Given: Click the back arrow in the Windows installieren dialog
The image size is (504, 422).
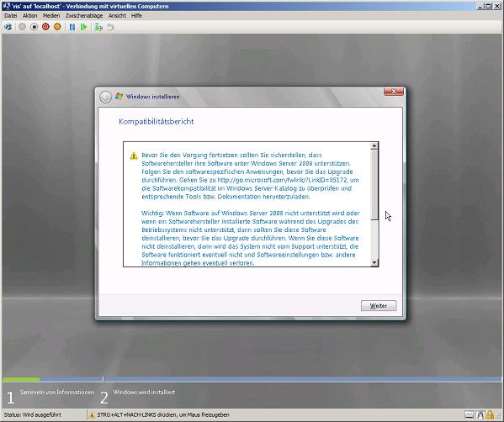Looking at the screenshot, I should click(105, 97).
